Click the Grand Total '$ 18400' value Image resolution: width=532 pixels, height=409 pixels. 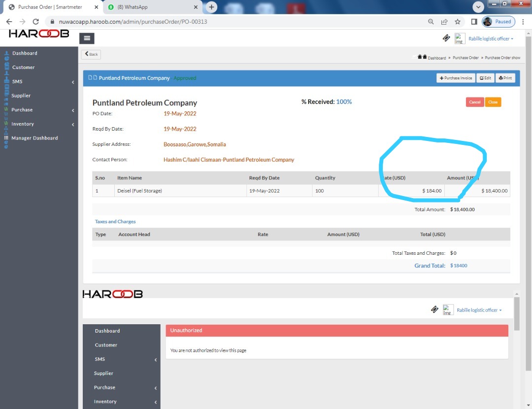459,266
